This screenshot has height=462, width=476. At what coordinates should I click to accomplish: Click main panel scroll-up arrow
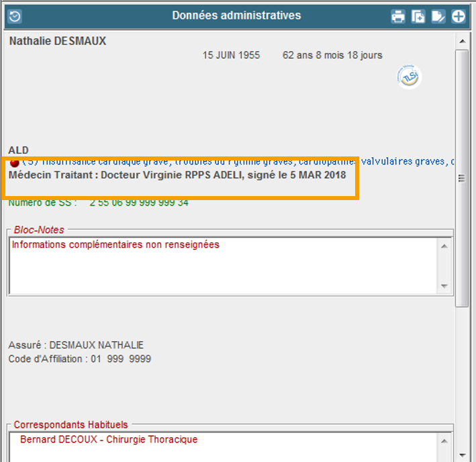[x=462, y=41]
